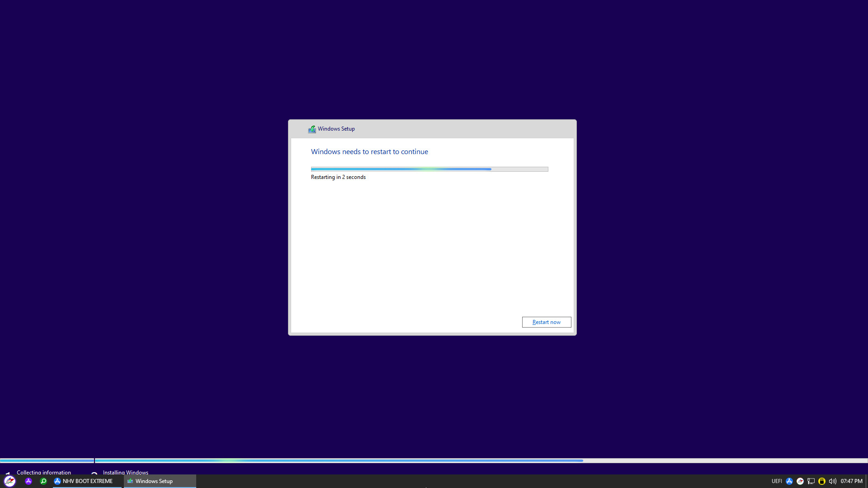The width and height of the screenshot is (868, 488).
Task: Click the bird logo tray icon
Action: (800, 481)
